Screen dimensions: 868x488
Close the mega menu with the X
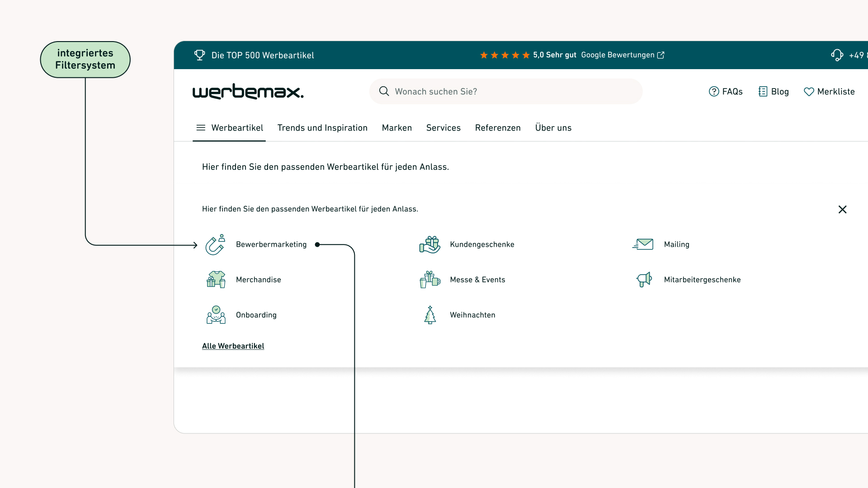(x=842, y=210)
